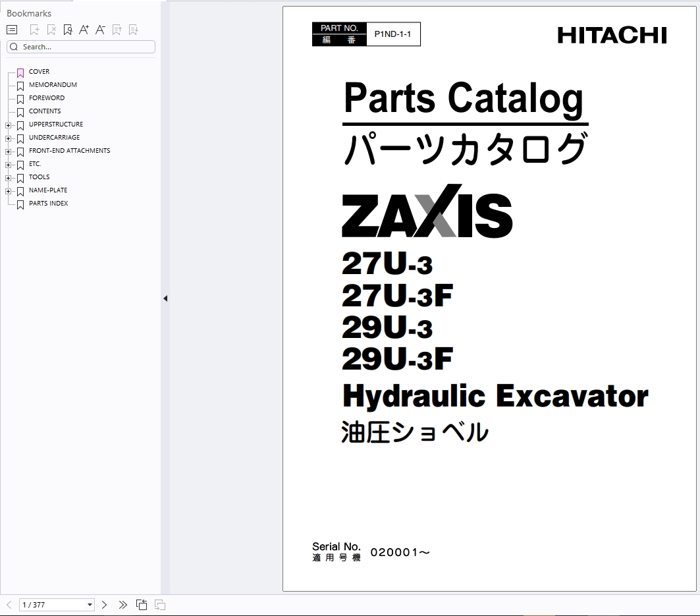Click the next view icon in status bar
The height and width of the screenshot is (616, 700).
160,605
